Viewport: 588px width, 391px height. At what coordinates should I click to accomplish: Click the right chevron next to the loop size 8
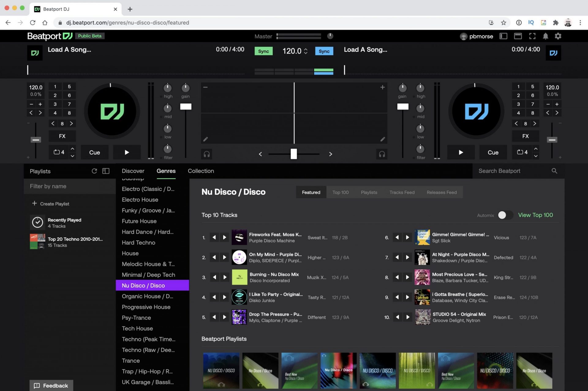click(x=71, y=123)
